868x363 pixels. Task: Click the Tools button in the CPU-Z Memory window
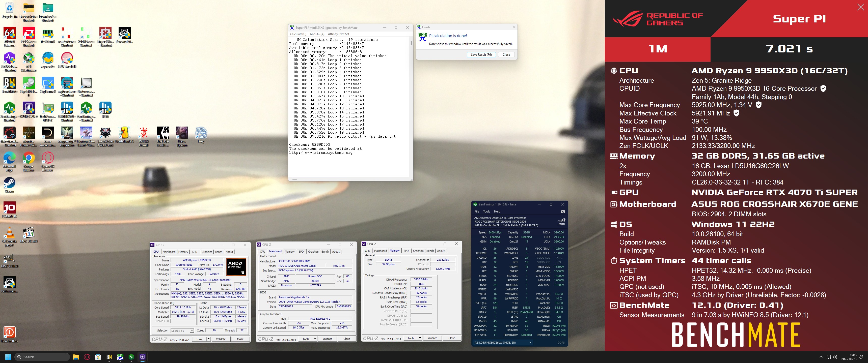click(x=411, y=338)
